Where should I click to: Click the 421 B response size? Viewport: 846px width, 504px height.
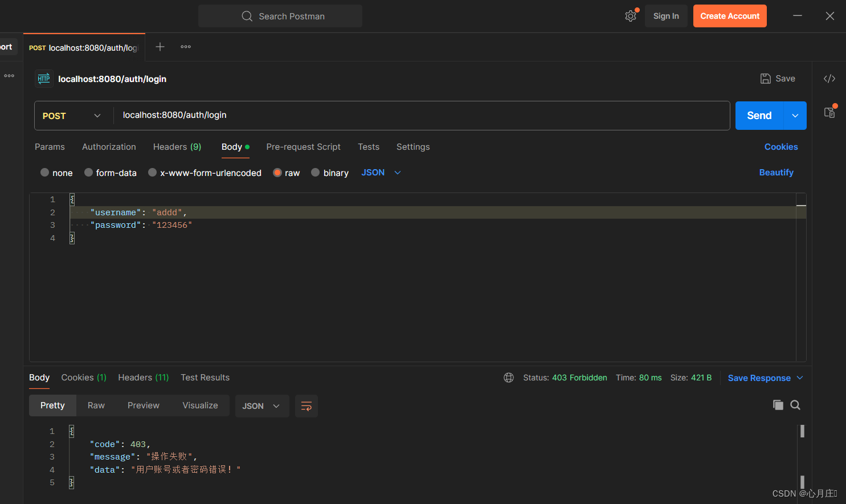pos(701,378)
